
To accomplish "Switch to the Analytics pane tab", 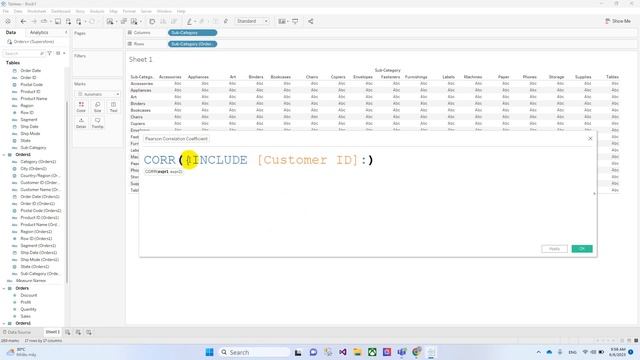I will coord(39,32).
